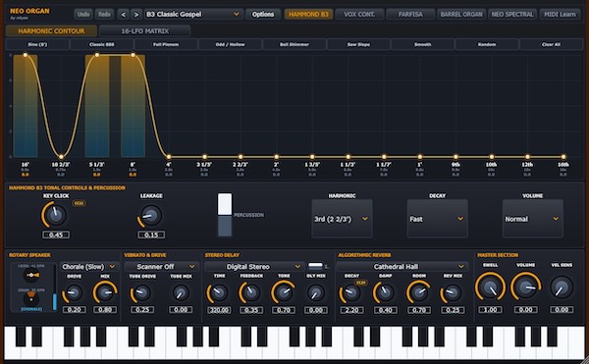Select the NEO SPECTRAL model
This screenshot has width=589, height=364.
(512, 15)
